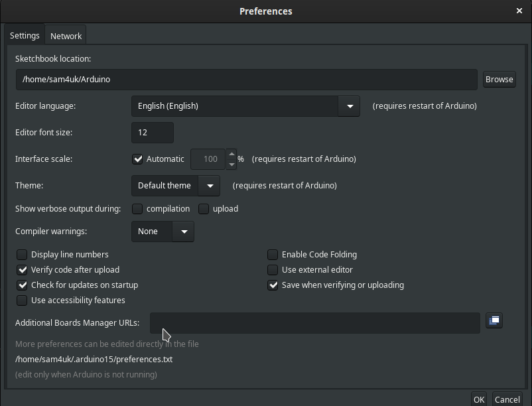The image size is (532, 406).
Task: Uncheck Verify code after upload
Action: [x=22, y=269]
